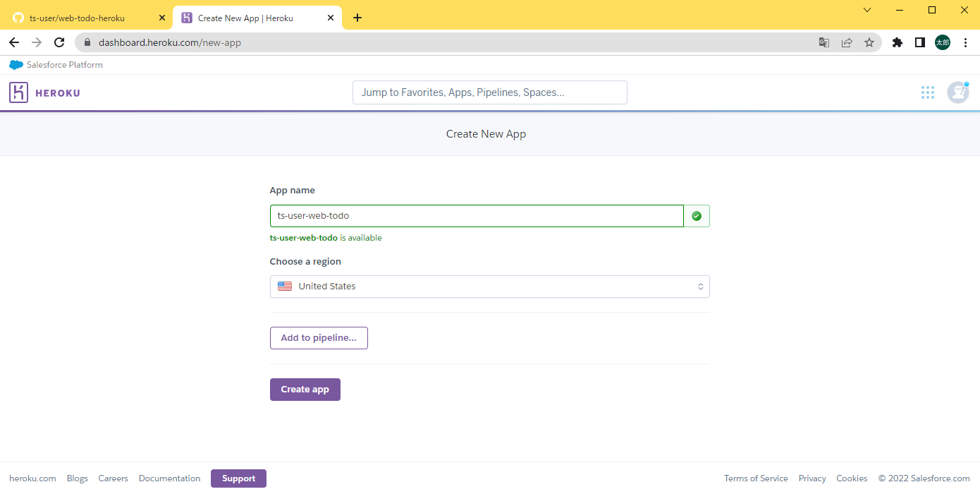Open the Terms of Service link
The image size is (980, 494).
coord(756,478)
